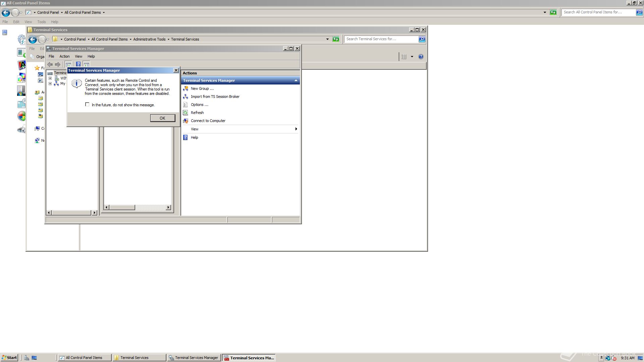Image resolution: width=644 pixels, height=362 pixels.
Task: Select the Terminal Services Manager root tree node
Action: click(x=60, y=73)
